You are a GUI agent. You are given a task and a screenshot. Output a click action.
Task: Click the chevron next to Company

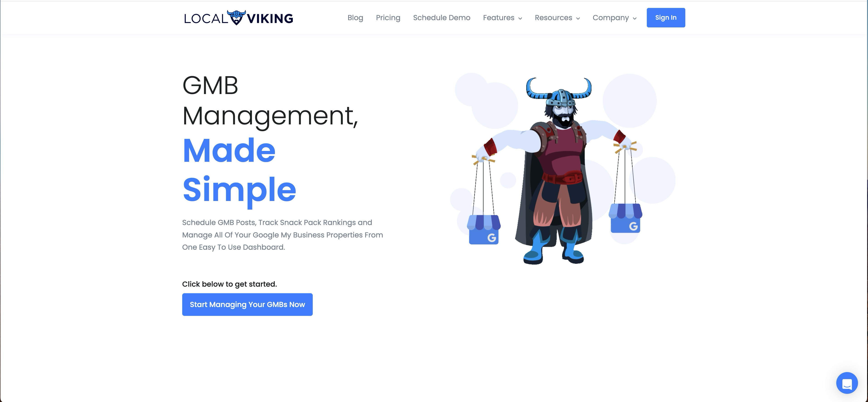coord(635,19)
